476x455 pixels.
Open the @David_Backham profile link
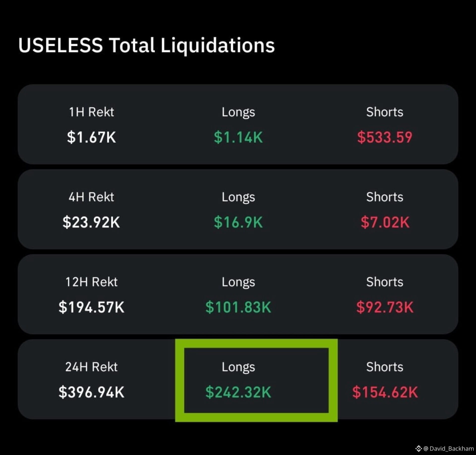(x=449, y=448)
